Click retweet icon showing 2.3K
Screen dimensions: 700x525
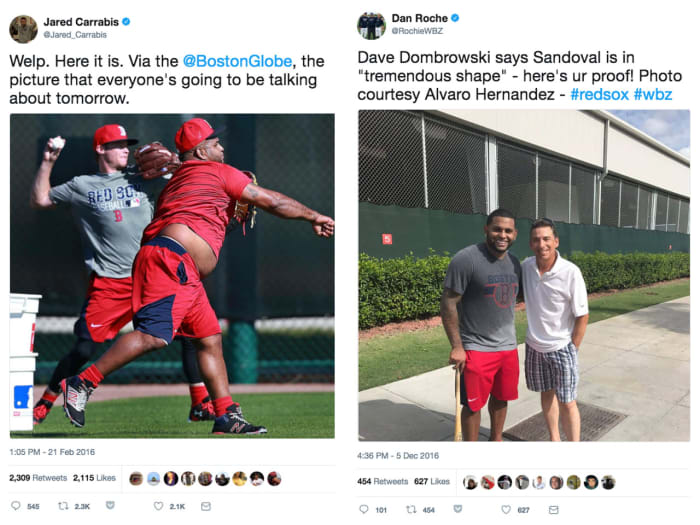click(63, 506)
